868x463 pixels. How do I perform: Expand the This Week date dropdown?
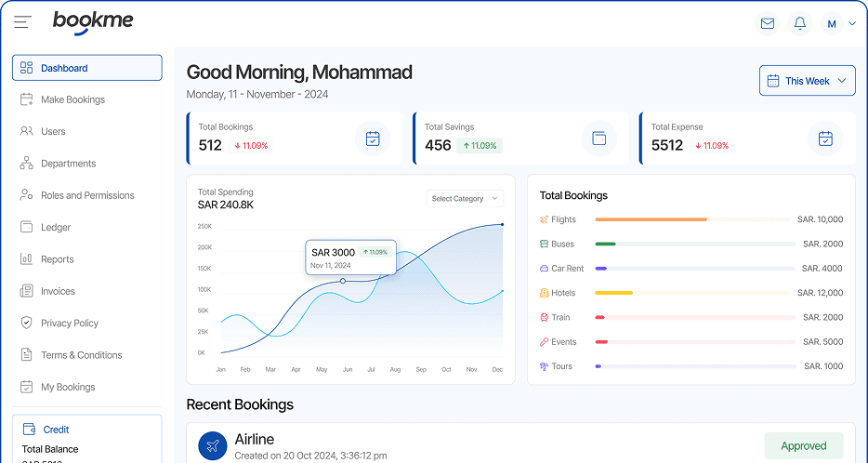coord(807,81)
